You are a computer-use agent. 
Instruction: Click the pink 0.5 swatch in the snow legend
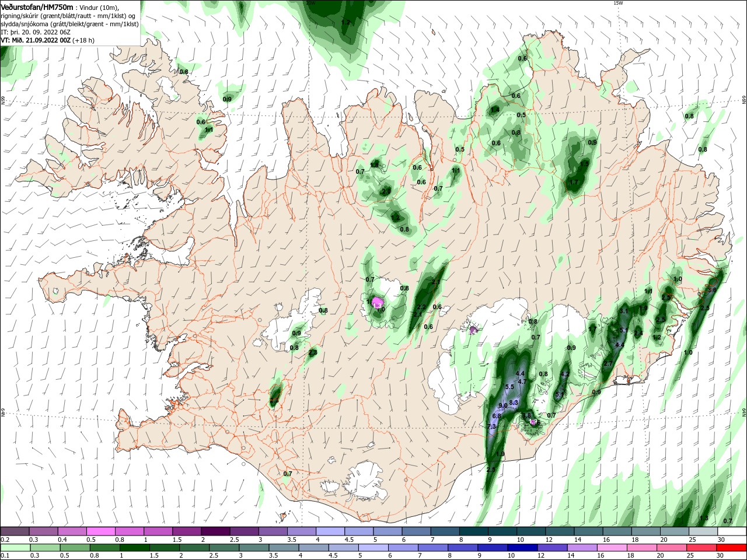100,531
